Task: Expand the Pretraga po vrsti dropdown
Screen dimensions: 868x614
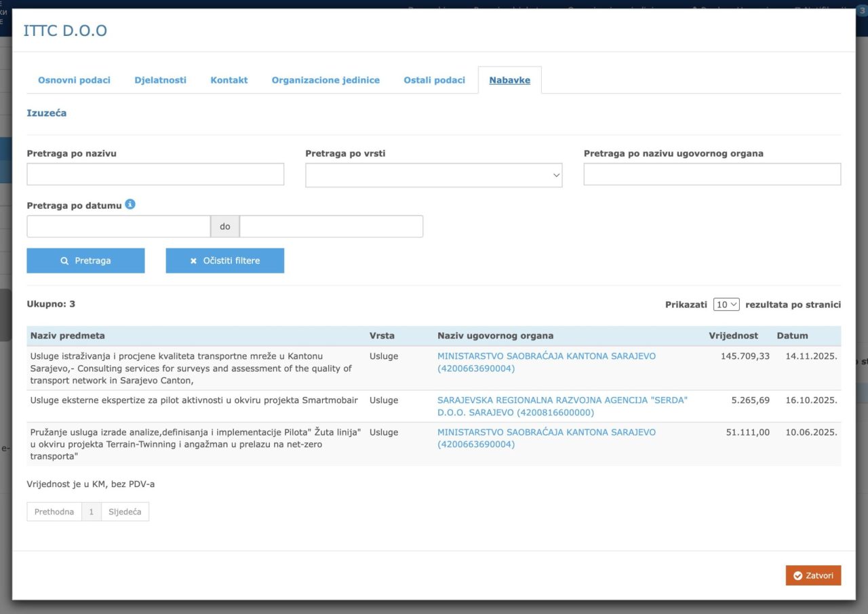Action: point(433,175)
